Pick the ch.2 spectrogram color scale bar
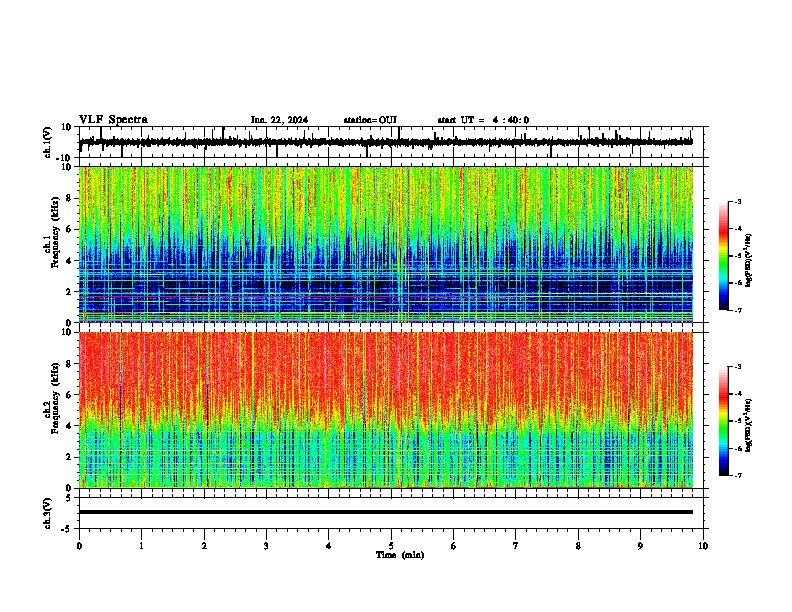The height and width of the screenshot is (612, 792). [x=724, y=421]
